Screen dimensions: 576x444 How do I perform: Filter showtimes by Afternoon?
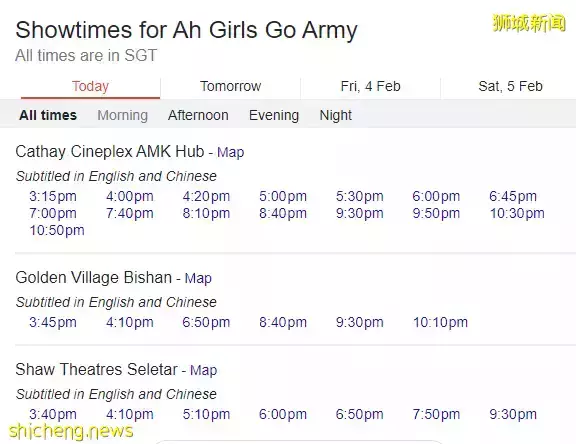198,115
